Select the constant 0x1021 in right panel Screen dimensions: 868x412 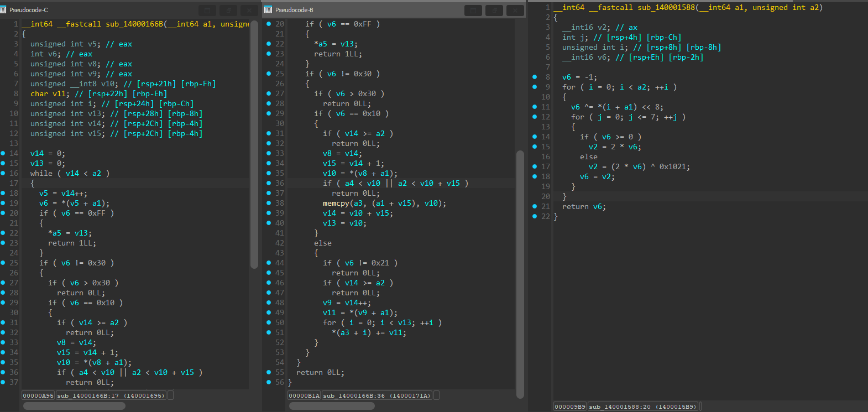pyautogui.click(x=672, y=166)
